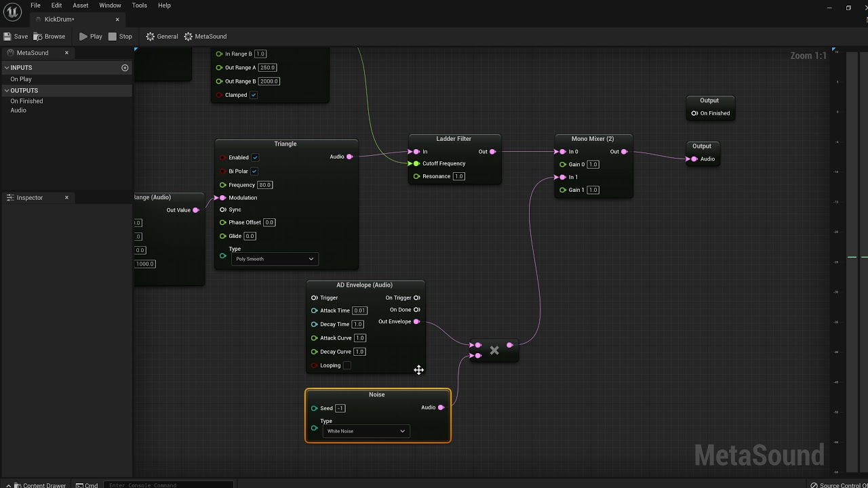The width and height of the screenshot is (868, 488).
Task: Edit AD Envelope Attack Time value
Action: (x=359, y=310)
